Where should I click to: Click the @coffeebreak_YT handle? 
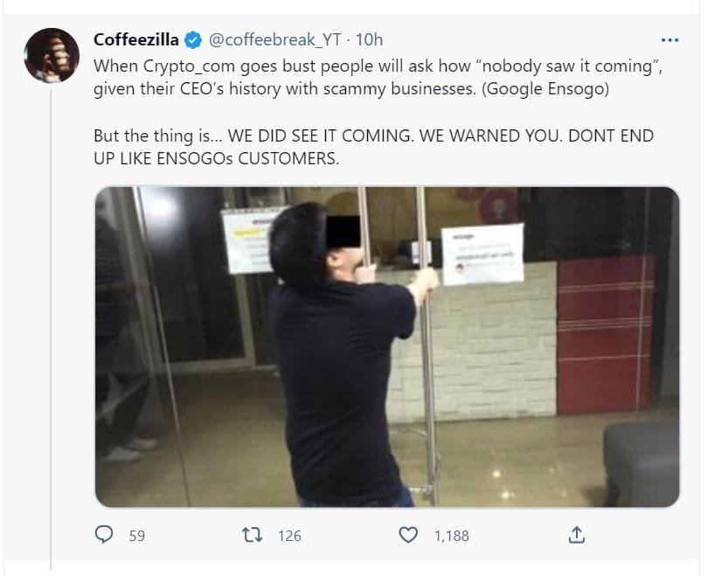274,38
